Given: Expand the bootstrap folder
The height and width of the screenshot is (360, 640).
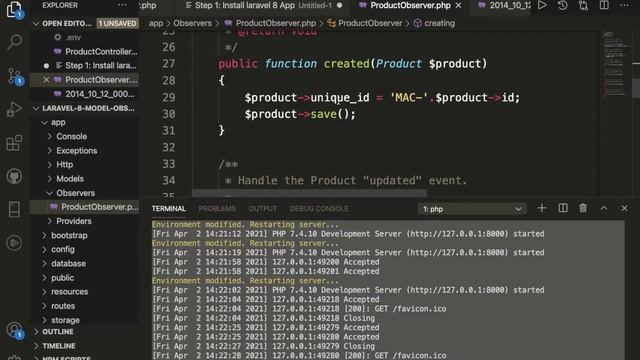Looking at the screenshot, I should tap(44, 236).
